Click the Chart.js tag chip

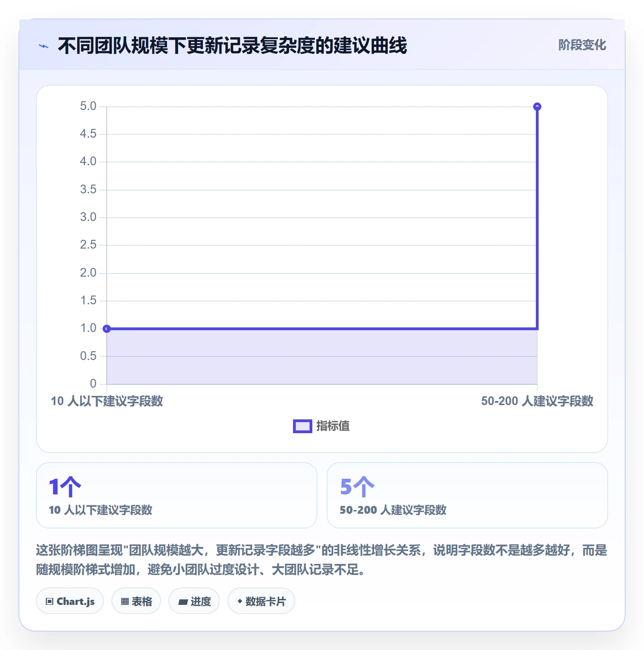[70, 601]
